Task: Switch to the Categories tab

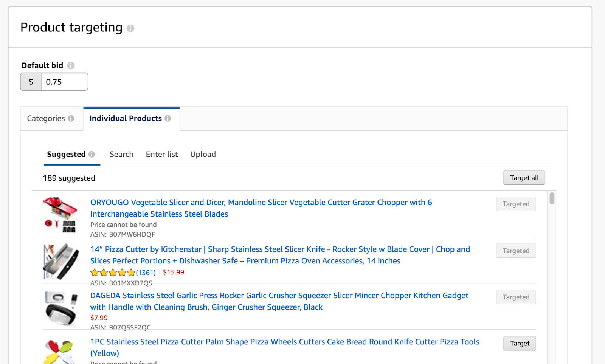Action: pyautogui.click(x=46, y=119)
